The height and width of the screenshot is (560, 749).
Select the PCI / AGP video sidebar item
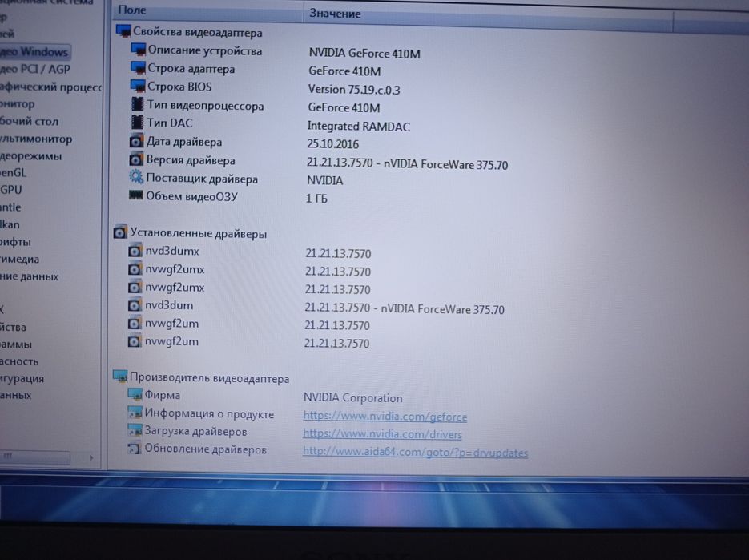click(x=35, y=69)
